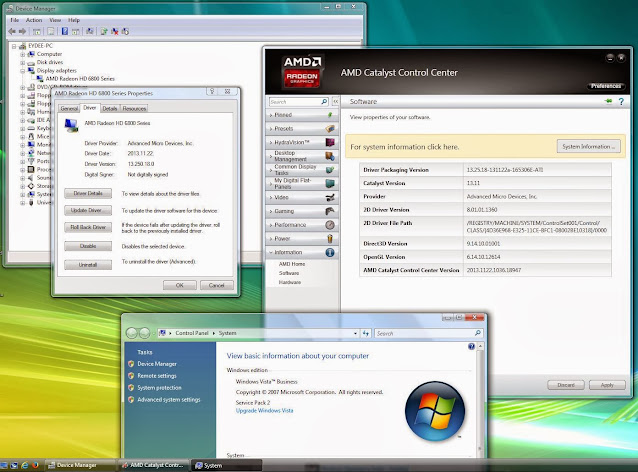Collapse the EYDEE-PC root node

14,46
